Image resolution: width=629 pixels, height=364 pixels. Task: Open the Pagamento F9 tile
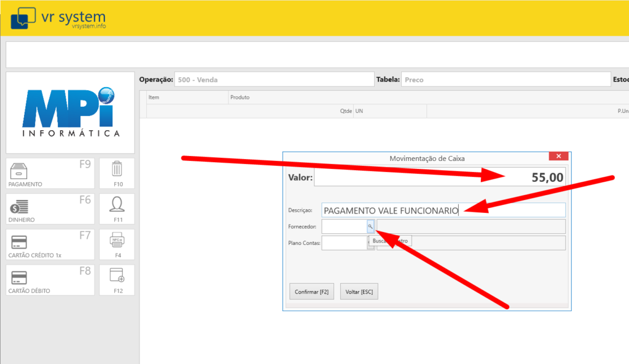[50, 173]
